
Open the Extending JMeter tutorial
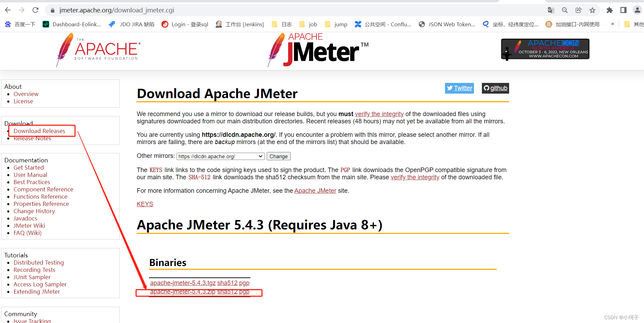(37, 292)
